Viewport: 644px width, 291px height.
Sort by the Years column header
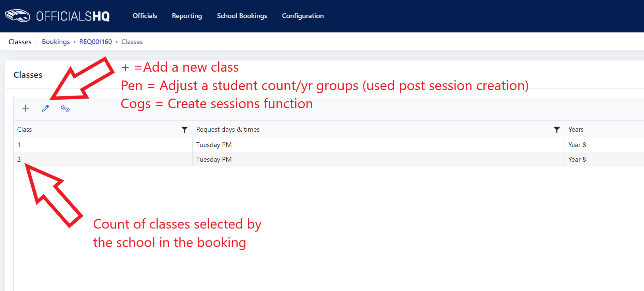click(x=576, y=129)
